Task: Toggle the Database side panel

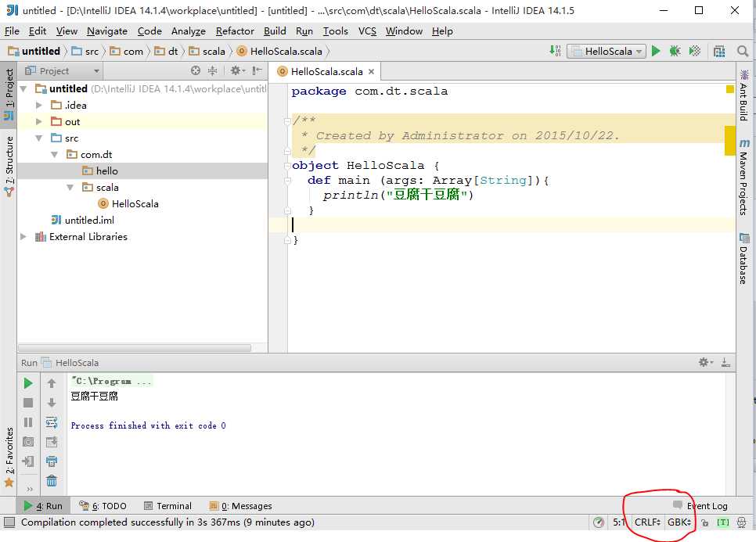Action: [744, 258]
